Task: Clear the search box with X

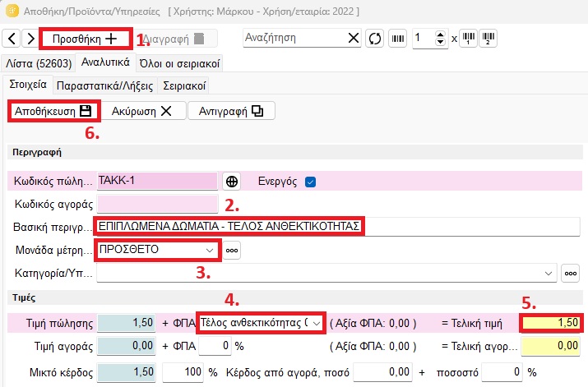Action: click(x=353, y=38)
